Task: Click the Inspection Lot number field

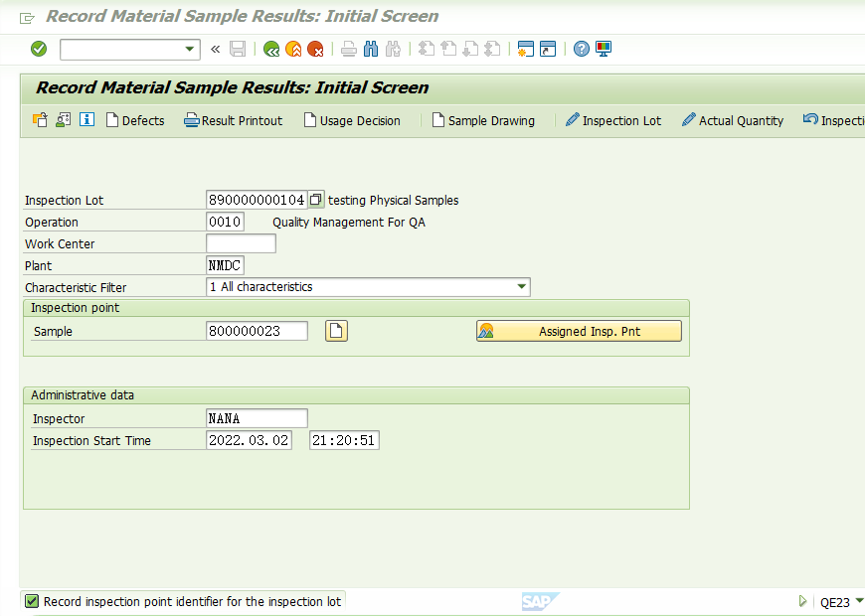Action: point(257,200)
